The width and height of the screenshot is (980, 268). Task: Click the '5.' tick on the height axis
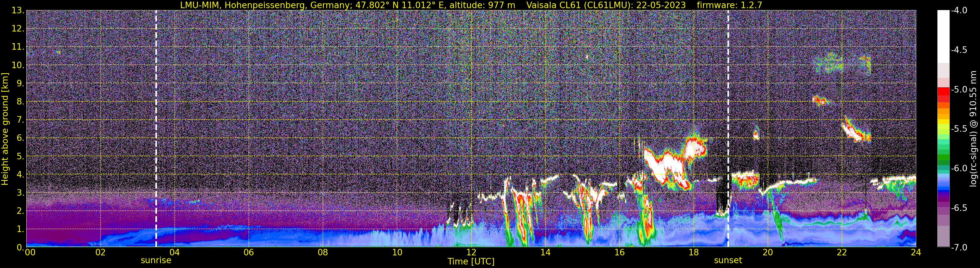(x=20, y=156)
